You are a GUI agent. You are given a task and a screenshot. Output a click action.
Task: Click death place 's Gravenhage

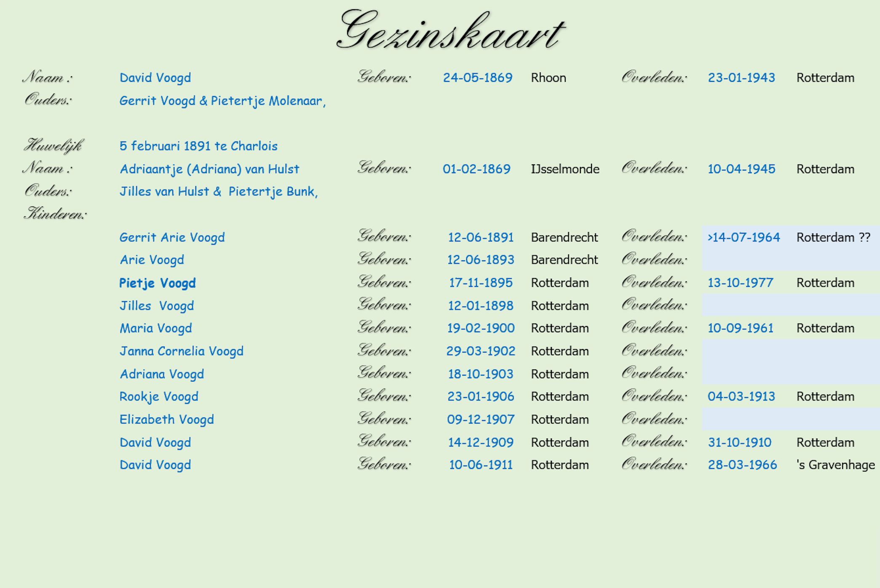[x=835, y=465]
